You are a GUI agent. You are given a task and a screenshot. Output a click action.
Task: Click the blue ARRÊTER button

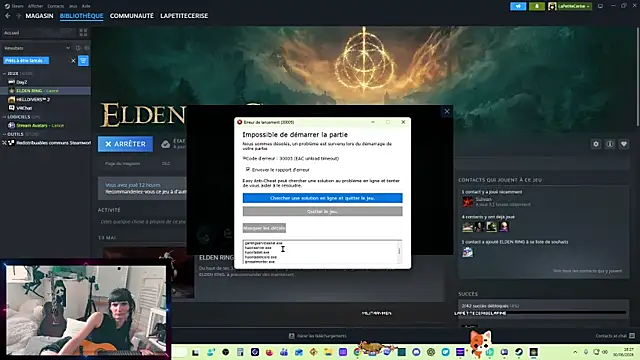click(125, 144)
